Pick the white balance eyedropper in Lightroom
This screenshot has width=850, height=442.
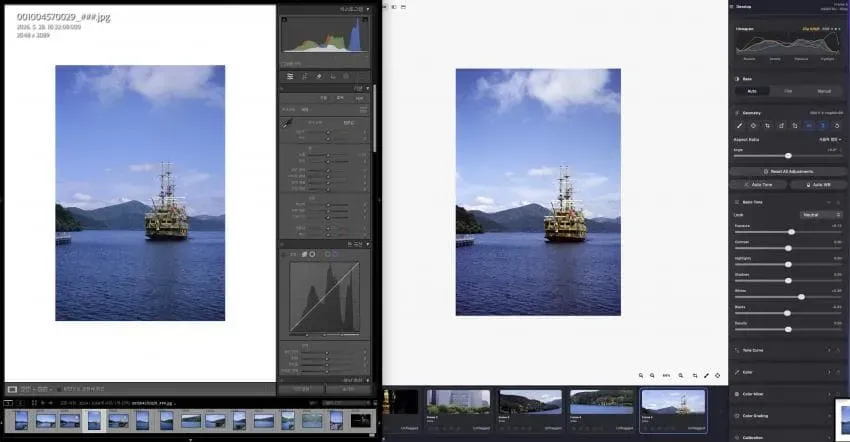(x=287, y=124)
